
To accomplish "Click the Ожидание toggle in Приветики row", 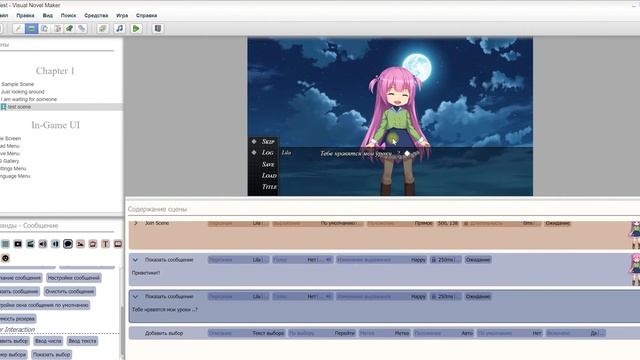I will tap(478, 260).
